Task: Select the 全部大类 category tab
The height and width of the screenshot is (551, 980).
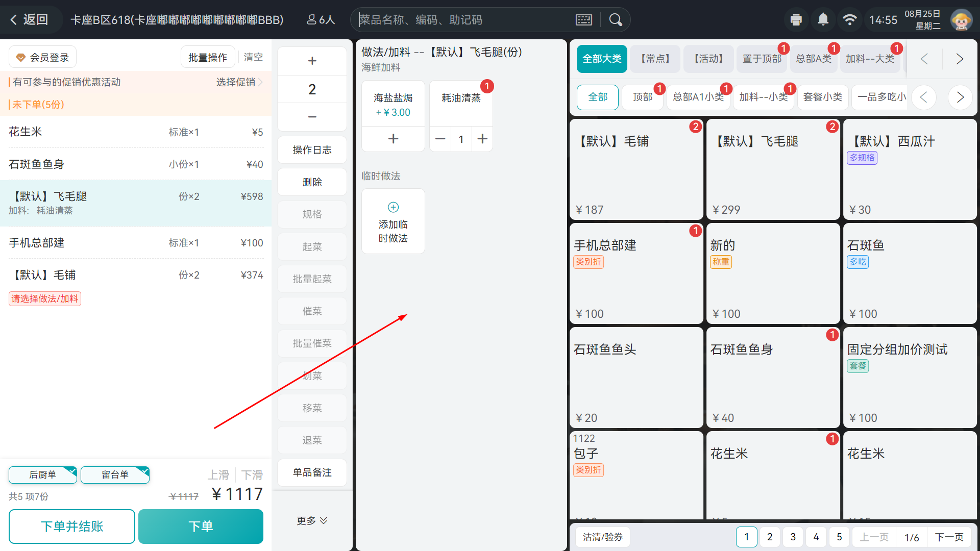Action: point(602,59)
